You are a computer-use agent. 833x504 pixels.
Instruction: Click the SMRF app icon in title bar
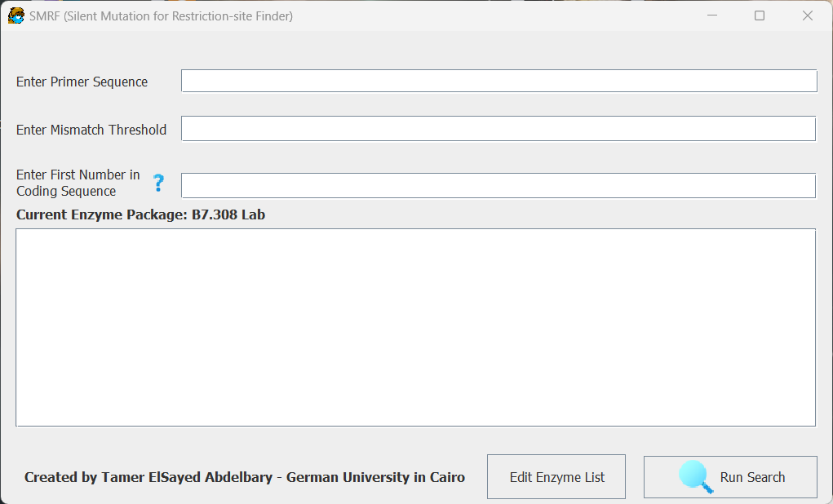pos(16,15)
